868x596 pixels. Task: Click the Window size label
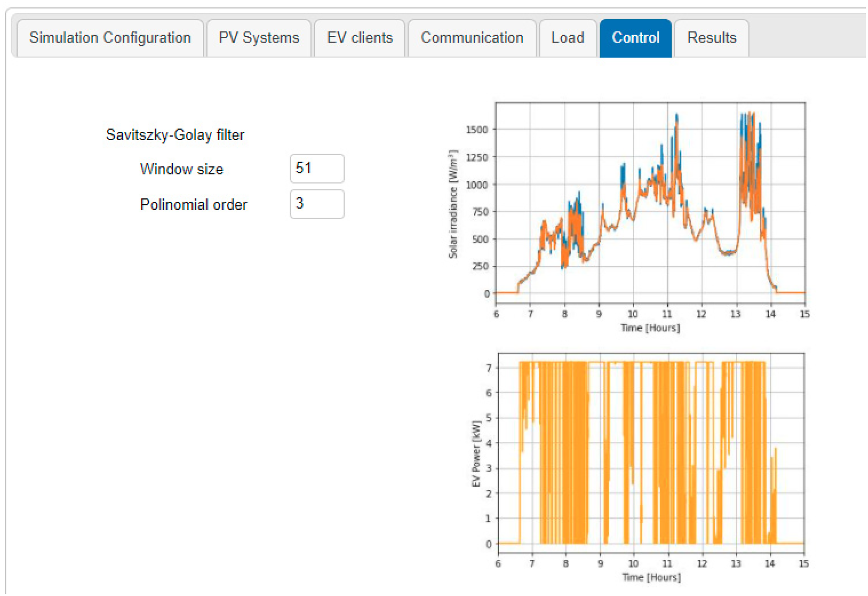click(182, 169)
